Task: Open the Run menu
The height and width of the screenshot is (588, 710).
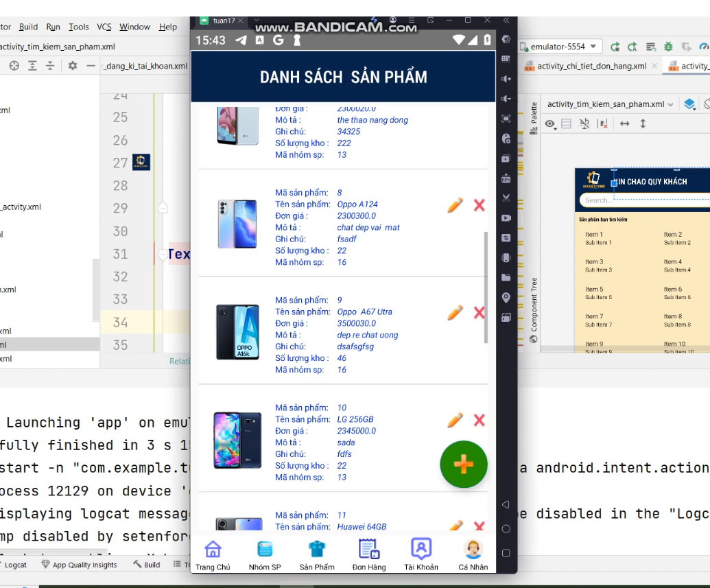Action: click(53, 27)
